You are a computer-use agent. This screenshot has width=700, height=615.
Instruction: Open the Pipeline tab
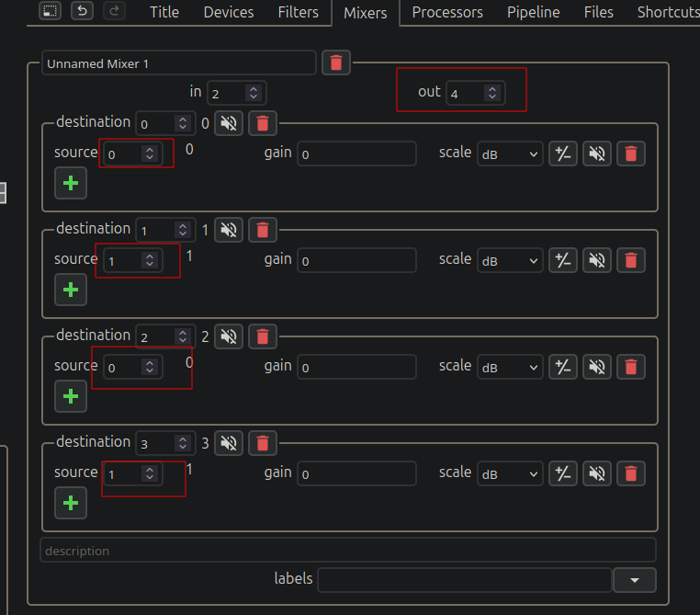click(533, 12)
